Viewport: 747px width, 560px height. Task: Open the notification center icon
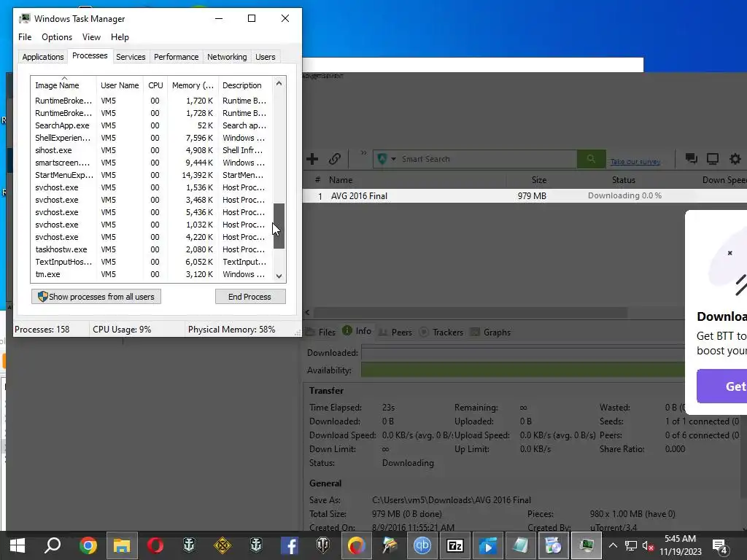coord(720,546)
